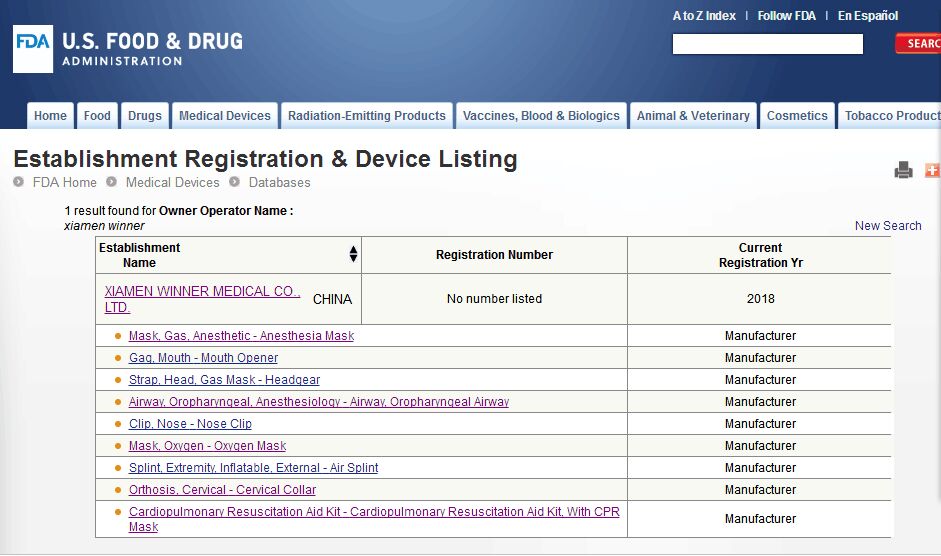Click the page title Establishment Registration heading
Image resolution: width=941 pixels, height=556 pixels.
tap(265, 159)
